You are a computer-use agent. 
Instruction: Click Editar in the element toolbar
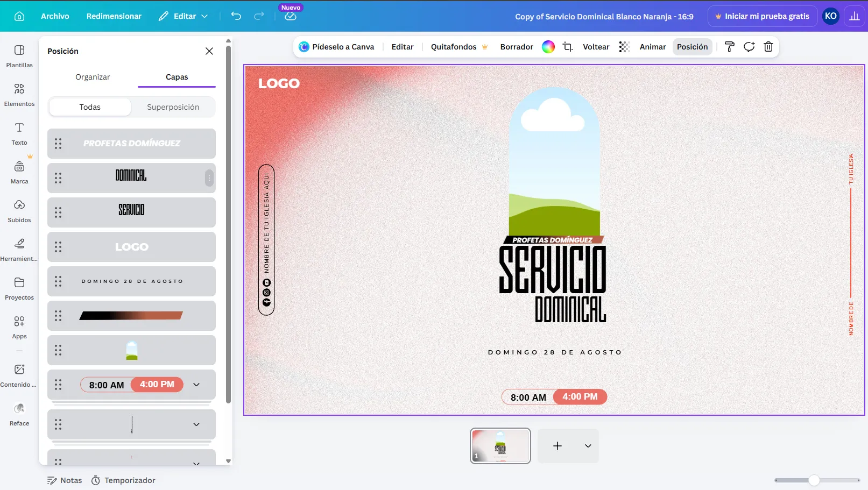[403, 47]
